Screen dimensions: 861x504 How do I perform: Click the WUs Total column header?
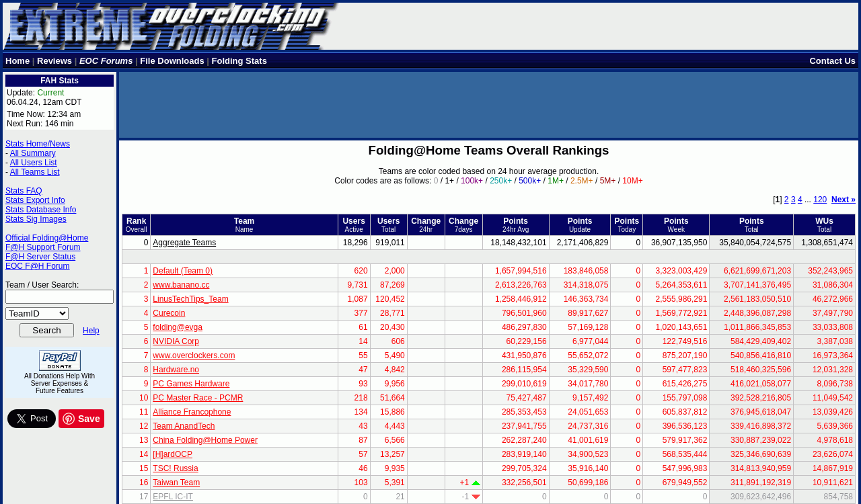pyautogui.click(x=824, y=225)
